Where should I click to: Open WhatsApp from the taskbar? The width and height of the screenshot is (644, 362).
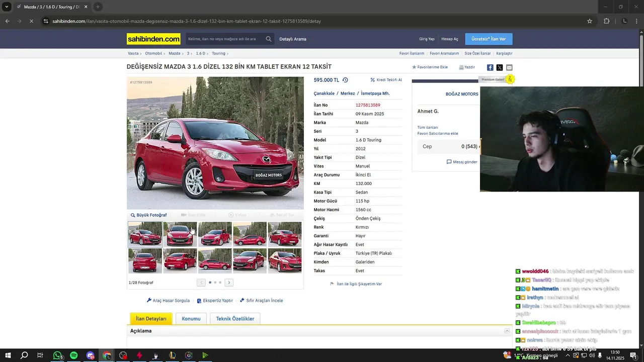click(57, 355)
